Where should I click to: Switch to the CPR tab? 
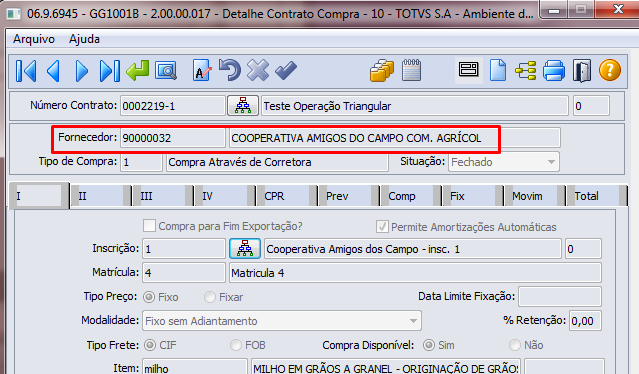[287, 196]
